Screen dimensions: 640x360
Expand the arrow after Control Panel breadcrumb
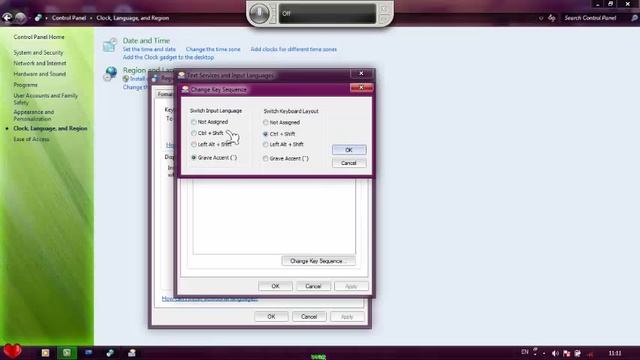[x=91, y=18]
